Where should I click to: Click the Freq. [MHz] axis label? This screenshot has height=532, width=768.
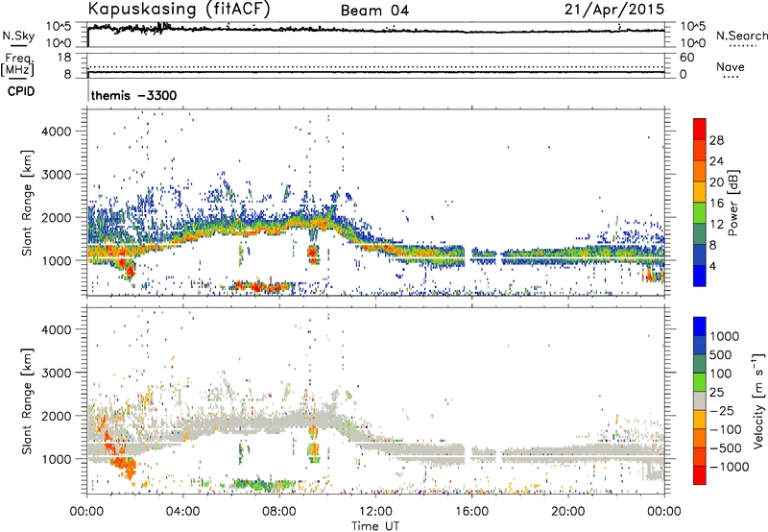pyautogui.click(x=17, y=65)
